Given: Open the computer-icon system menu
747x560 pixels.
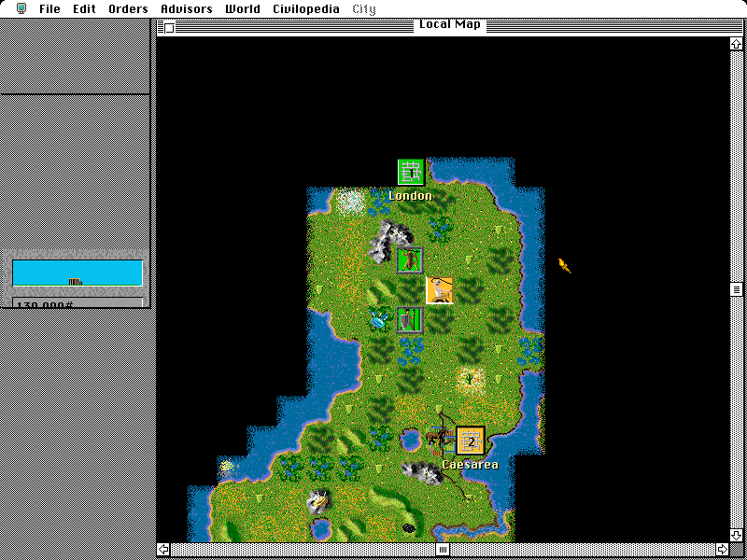Looking at the screenshot, I should tap(21, 8).
